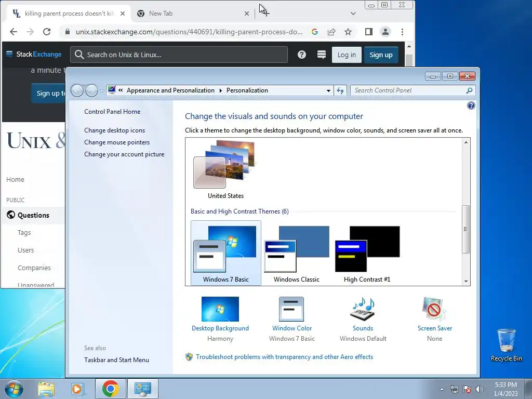Switch to the New Tab tab
The width and height of the screenshot is (532, 399).
pos(193,14)
